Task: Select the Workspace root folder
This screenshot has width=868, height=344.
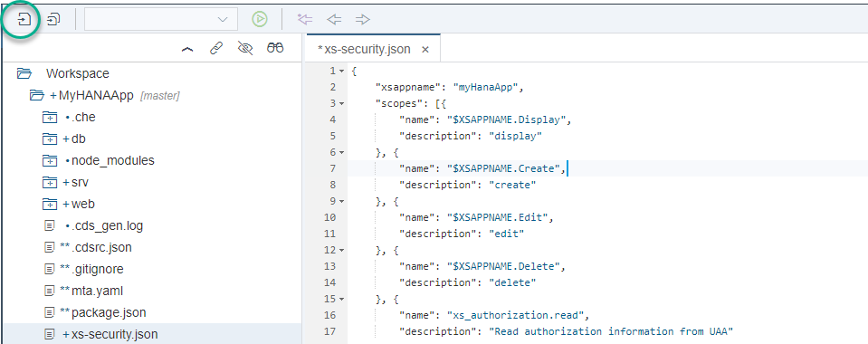Action: click(x=78, y=73)
